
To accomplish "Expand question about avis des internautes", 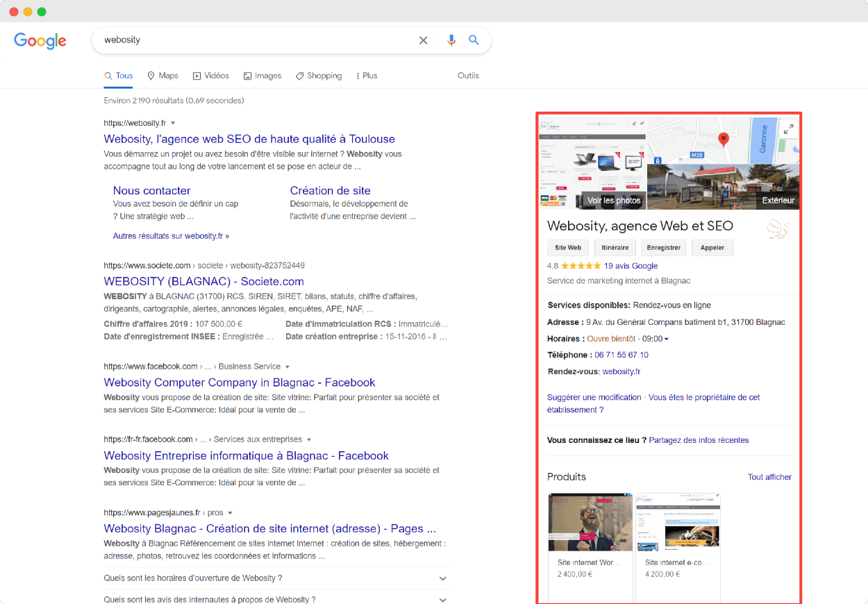I will click(276, 598).
